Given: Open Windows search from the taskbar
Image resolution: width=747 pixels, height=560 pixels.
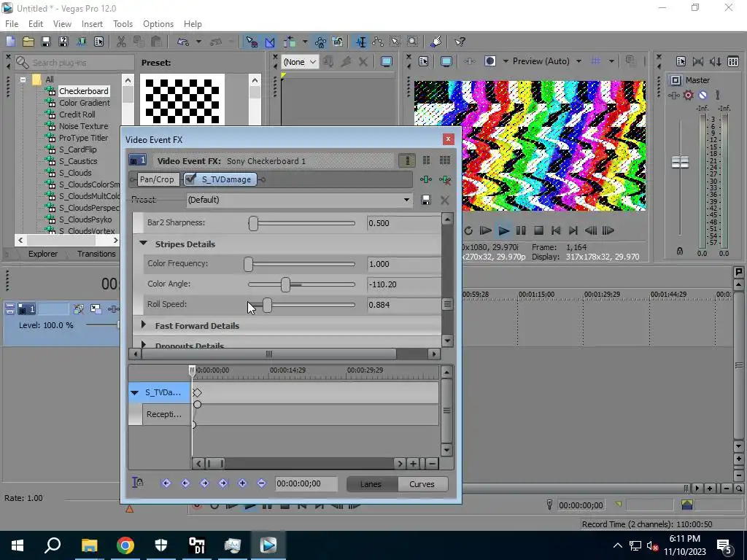Looking at the screenshot, I should [x=53, y=545].
